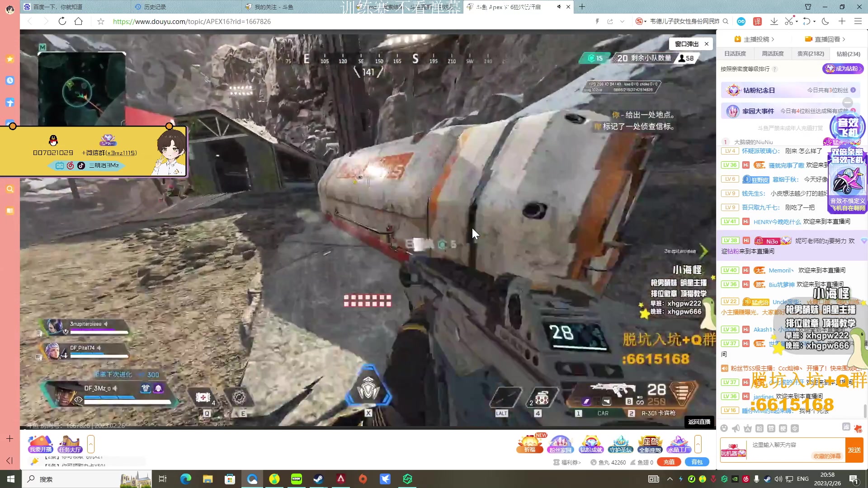Image resolution: width=868 pixels, height=488 pixels.
Task: Open the notification center icon
Action: click(x=854, y=479)
